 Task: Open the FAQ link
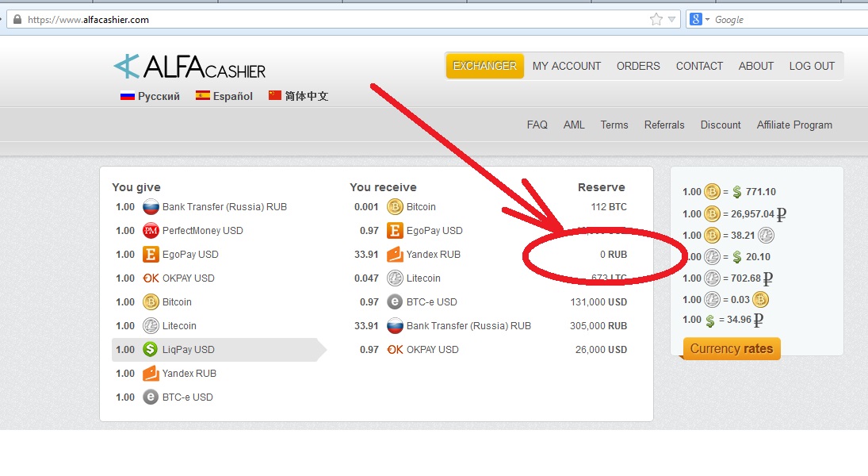click(537, 125)
